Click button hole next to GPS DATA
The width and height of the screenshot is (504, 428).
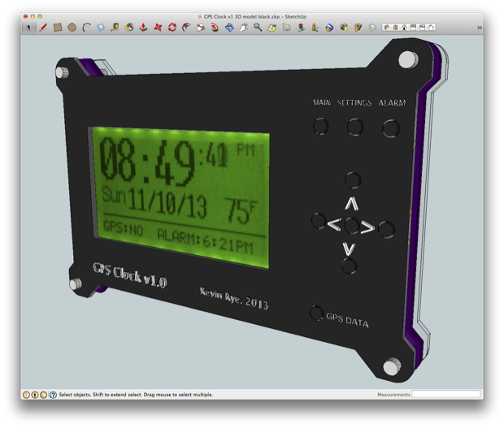point(316,313)
